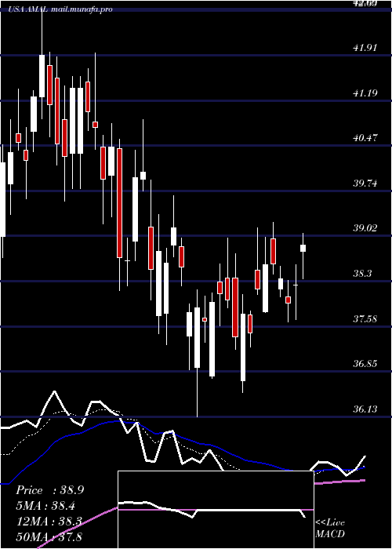Select the 37.58 price axis label
The width and height of the screenshot is (392, 549).
(x=365, y=319)
